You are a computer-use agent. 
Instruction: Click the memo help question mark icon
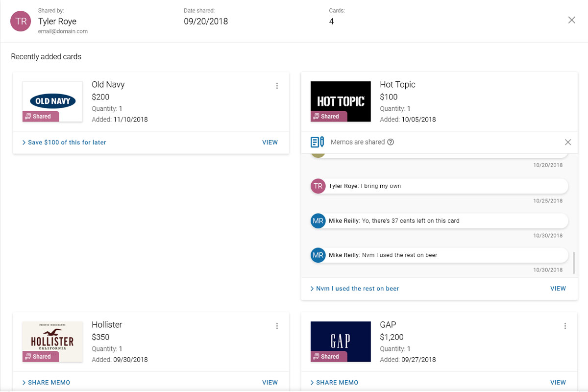(391, 142)
